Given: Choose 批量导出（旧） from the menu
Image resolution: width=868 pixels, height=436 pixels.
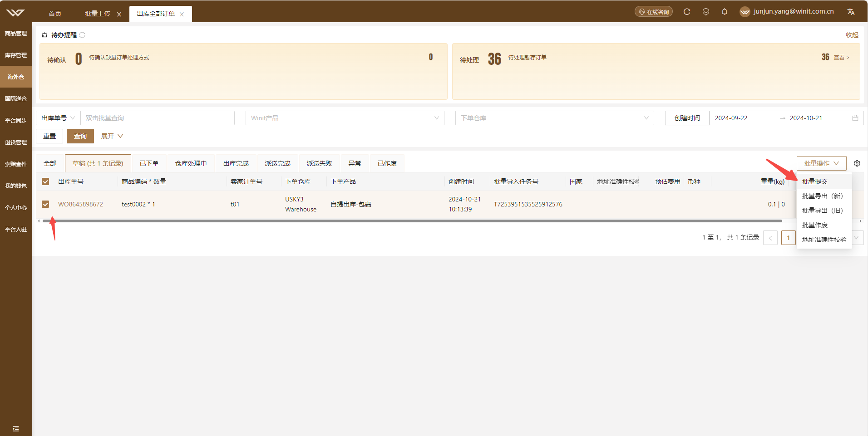Looking at the screenshot, I should 824,211.
